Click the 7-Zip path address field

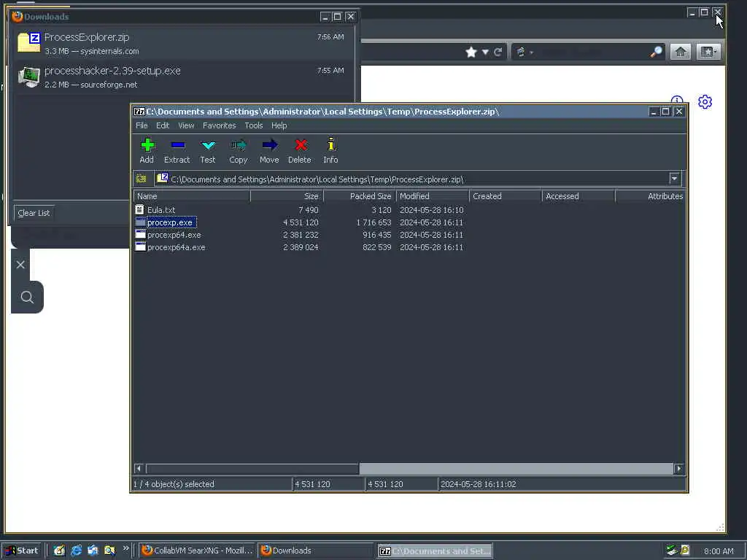pyautogui.click(x=412, y=179)
